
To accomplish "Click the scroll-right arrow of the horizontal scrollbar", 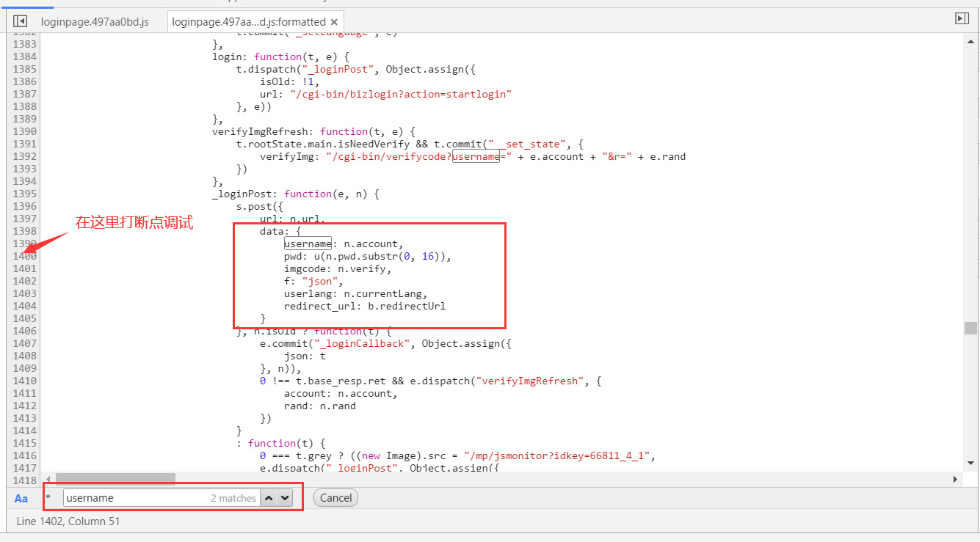I will coord(956,479).
